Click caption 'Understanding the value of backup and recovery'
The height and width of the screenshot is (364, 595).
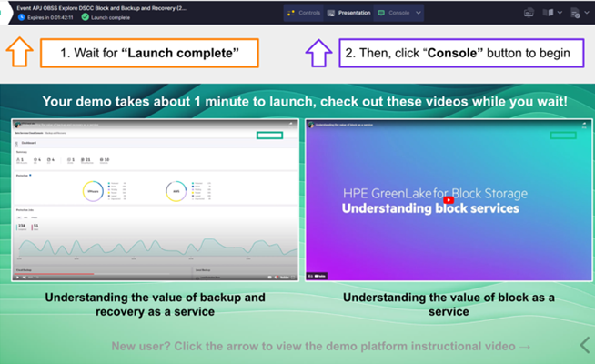[156, 305]
